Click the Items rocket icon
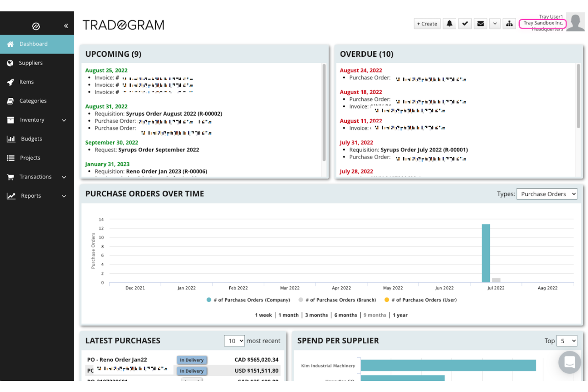The height and width of the screenshot is (392, 588). 10,82
